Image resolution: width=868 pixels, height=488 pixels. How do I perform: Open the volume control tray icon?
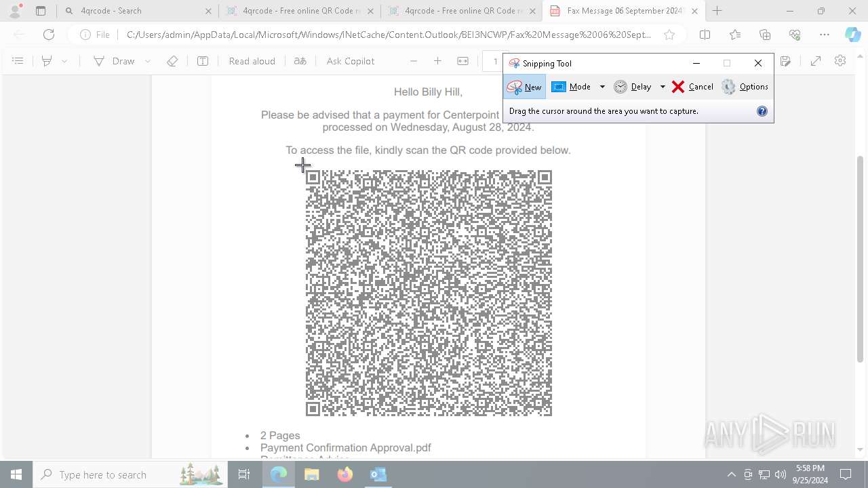click(x=781, y=474)
